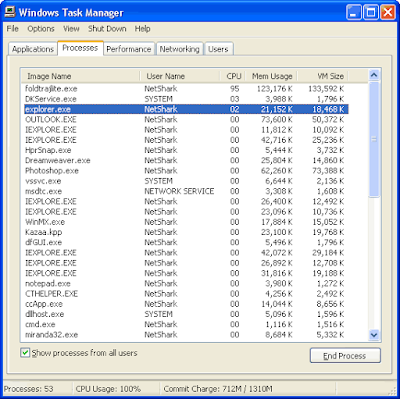Toggle Show processes from all users checkbox
Image resolution: width=400 pixels, height=399 pixels.
[25, 353]
